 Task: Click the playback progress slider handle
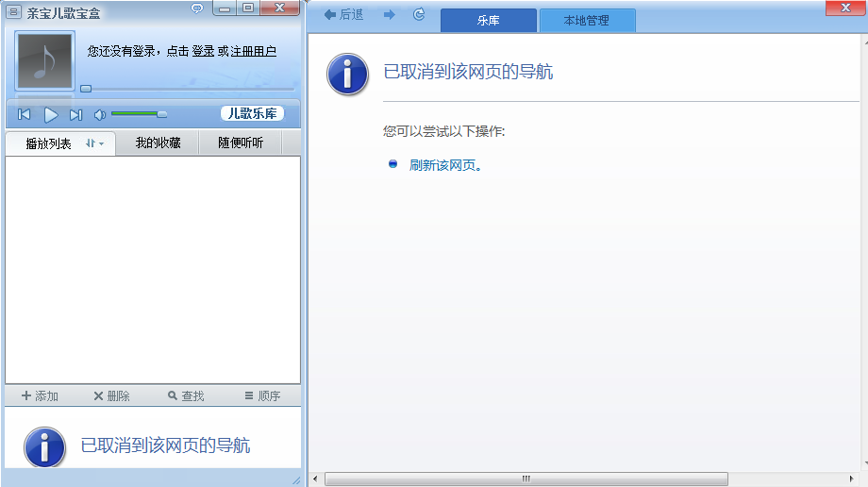[x=86, y=89]
